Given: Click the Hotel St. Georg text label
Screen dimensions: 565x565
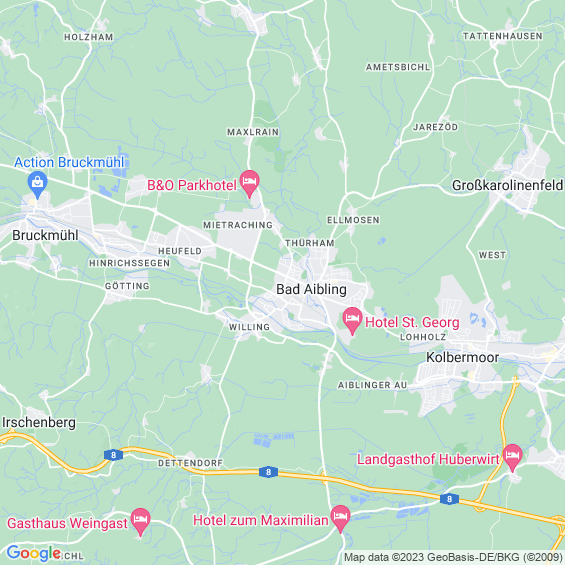Looking at the screenshot, I should tap(412, 322).
